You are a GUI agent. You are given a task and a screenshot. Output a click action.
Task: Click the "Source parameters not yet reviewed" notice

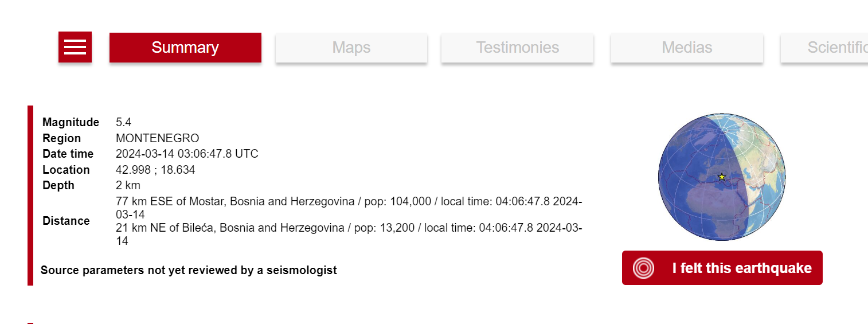189,270
